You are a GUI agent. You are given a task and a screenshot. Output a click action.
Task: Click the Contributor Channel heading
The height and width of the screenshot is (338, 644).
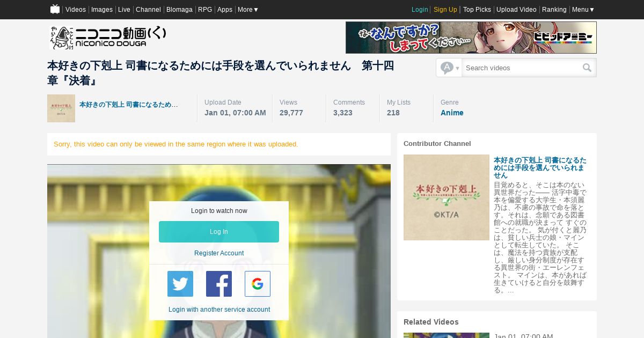(x=437, y=144)
